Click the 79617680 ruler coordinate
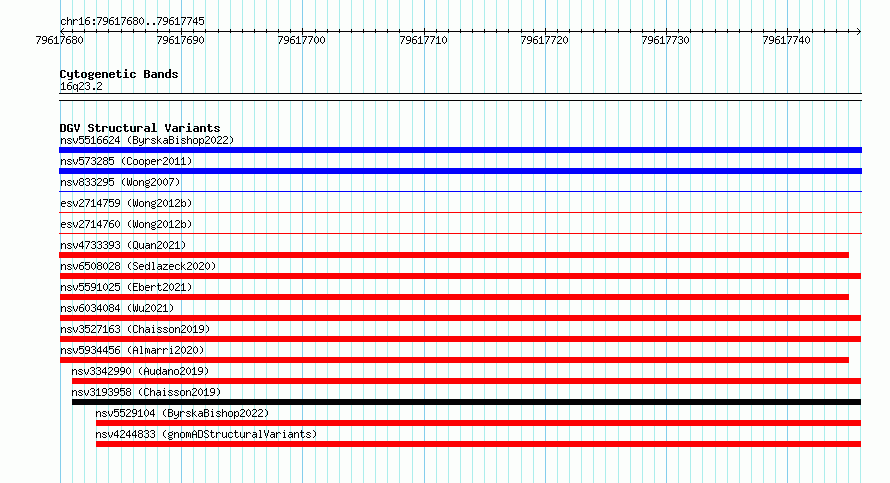The image size is (890, 483). pyautogui.click(x=59, y=40)
